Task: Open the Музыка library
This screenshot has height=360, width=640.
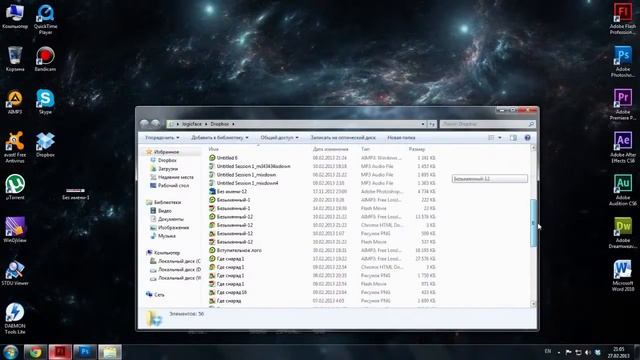Action: [x=167, y=236]
